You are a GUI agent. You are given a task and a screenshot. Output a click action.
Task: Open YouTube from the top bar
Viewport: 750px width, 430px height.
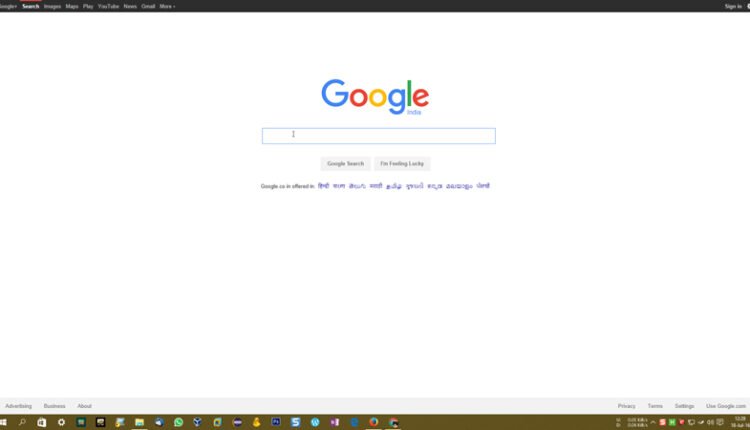click(x=108, y=6)
